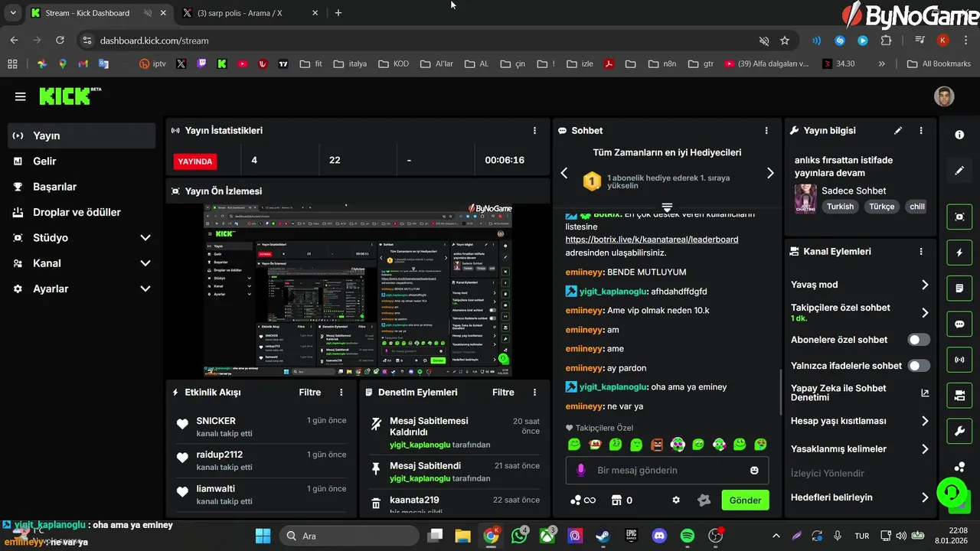Open Yavaş mod settings arrow

(925, 285)
